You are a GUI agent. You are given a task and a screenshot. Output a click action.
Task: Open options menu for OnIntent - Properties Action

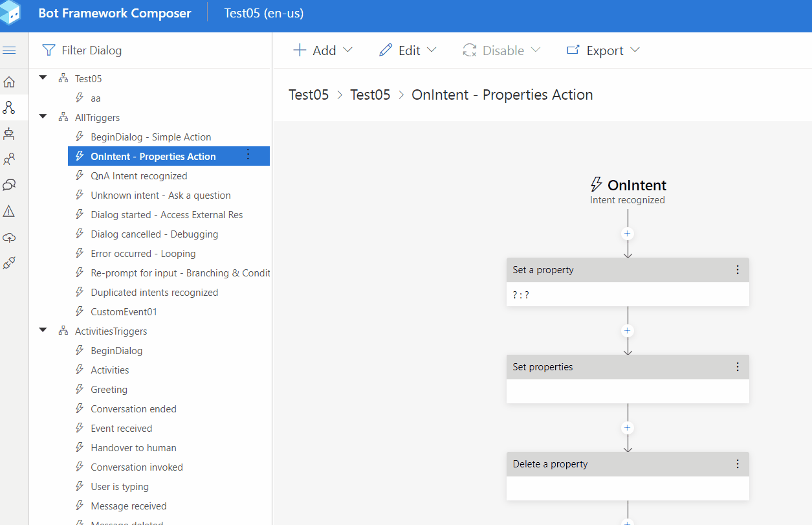[x=248, y=156]
